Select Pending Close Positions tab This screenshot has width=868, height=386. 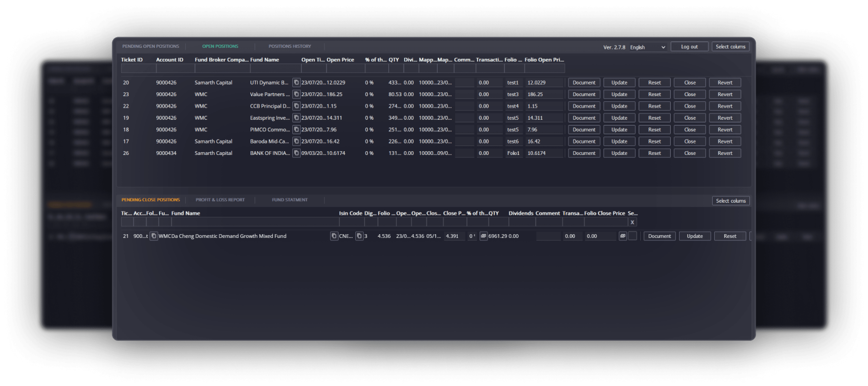151,200
